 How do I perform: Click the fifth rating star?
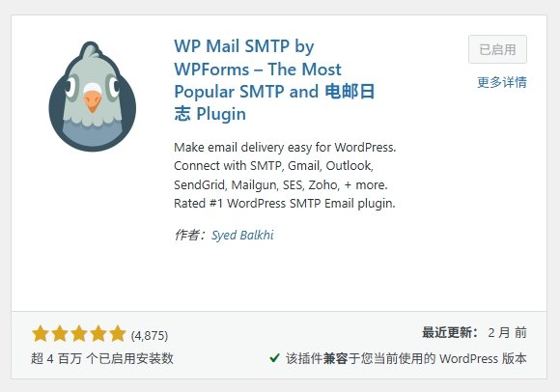[118, 334]
